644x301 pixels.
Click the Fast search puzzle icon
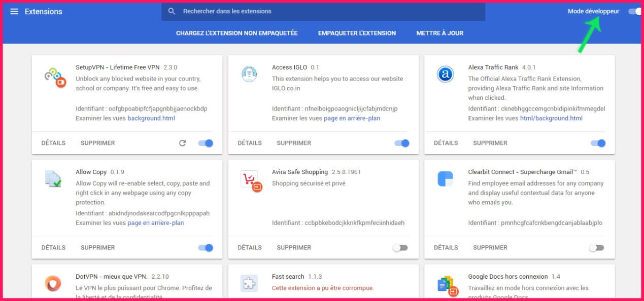coord(249,283)
